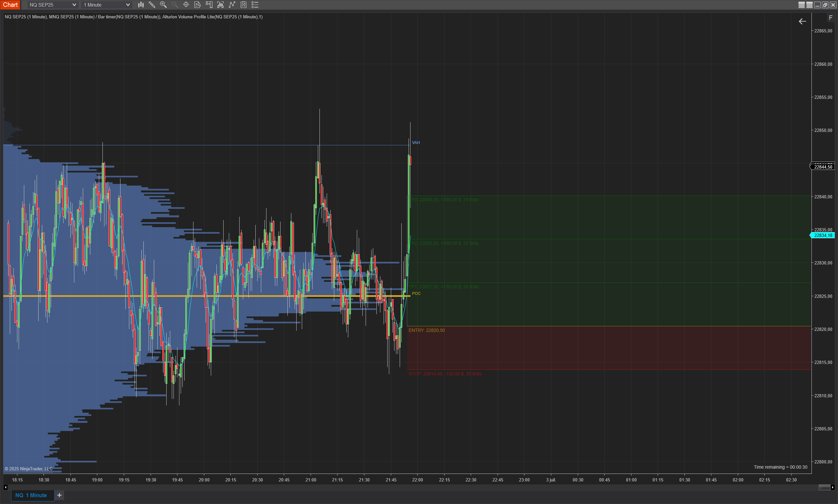Click the ENTRY: 22820,50 label
Screen dimensions: 838x504
tap(426, 330)
